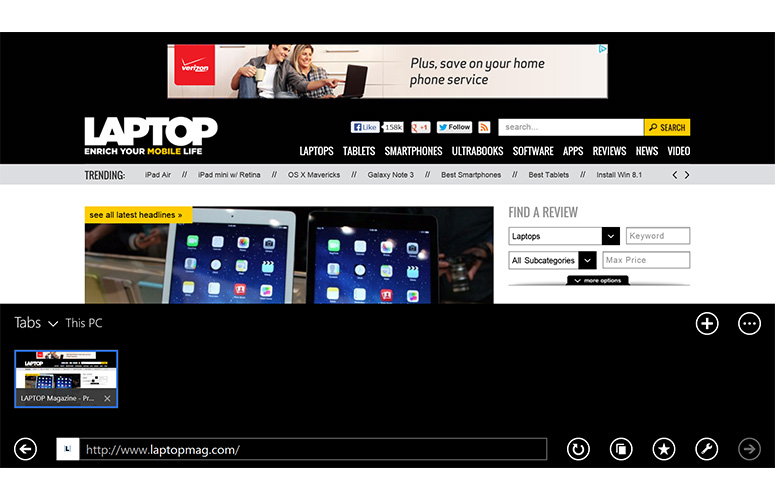Open the tabs view icon in toolbar
775x500 pixels.
coord(621,449)
